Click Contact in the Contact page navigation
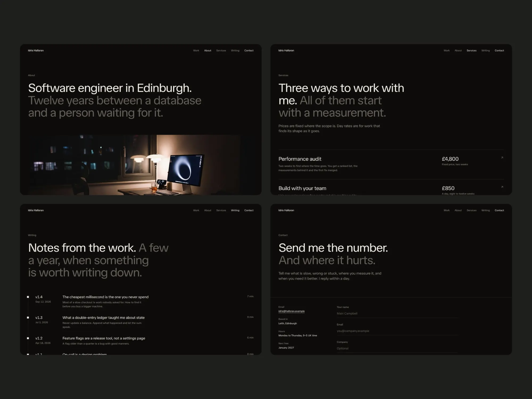 click(x=499, y=210)
